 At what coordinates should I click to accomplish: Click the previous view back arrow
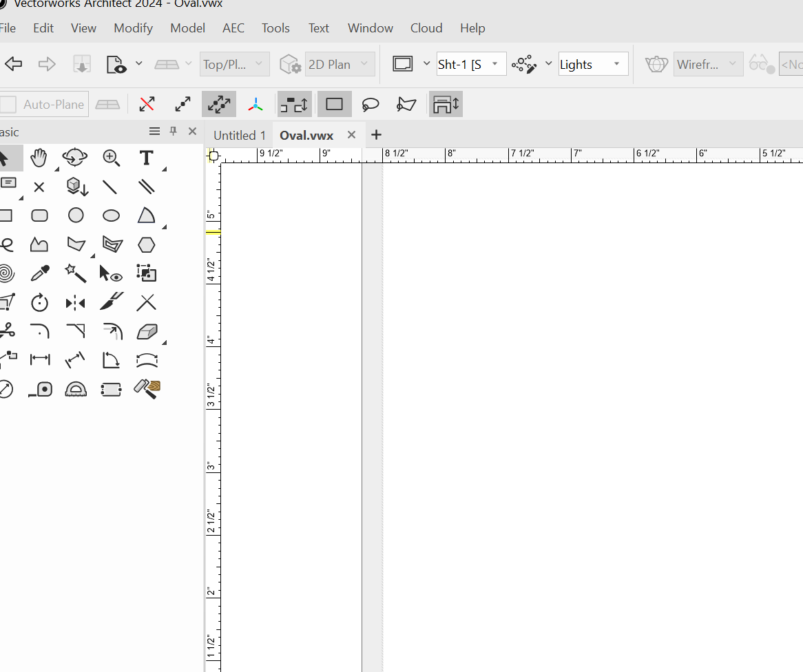(x=14, y=64)
